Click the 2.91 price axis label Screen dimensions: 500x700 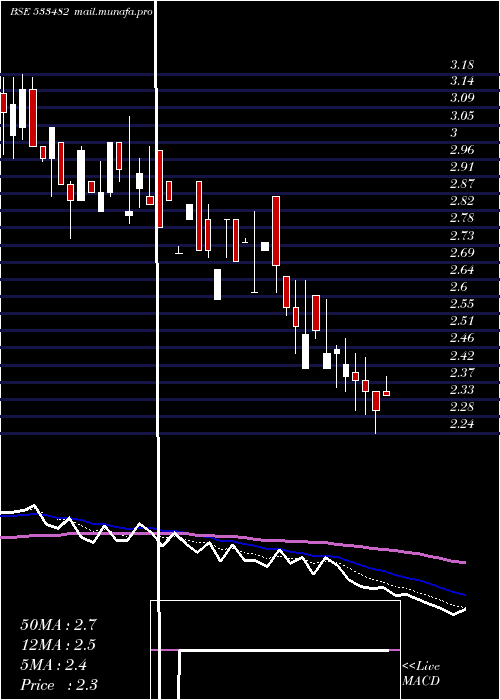[x=462, y=167]
